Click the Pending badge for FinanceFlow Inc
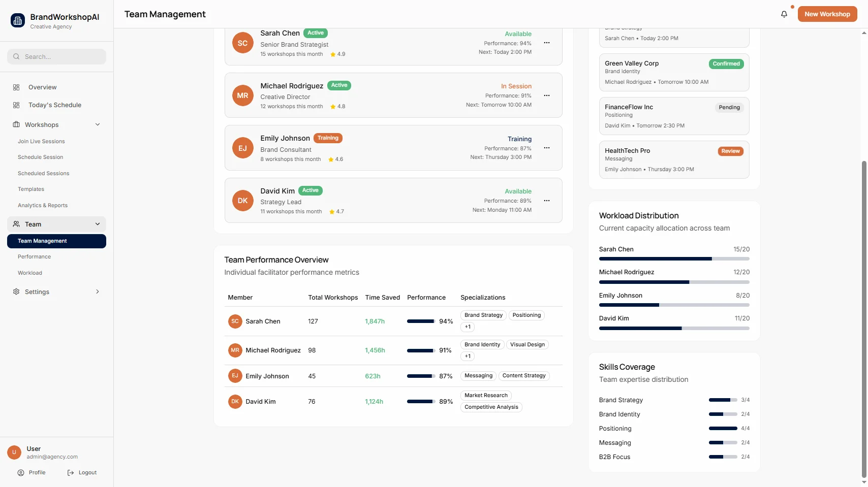This screenshot has height=487, width=868. point(729,107)
